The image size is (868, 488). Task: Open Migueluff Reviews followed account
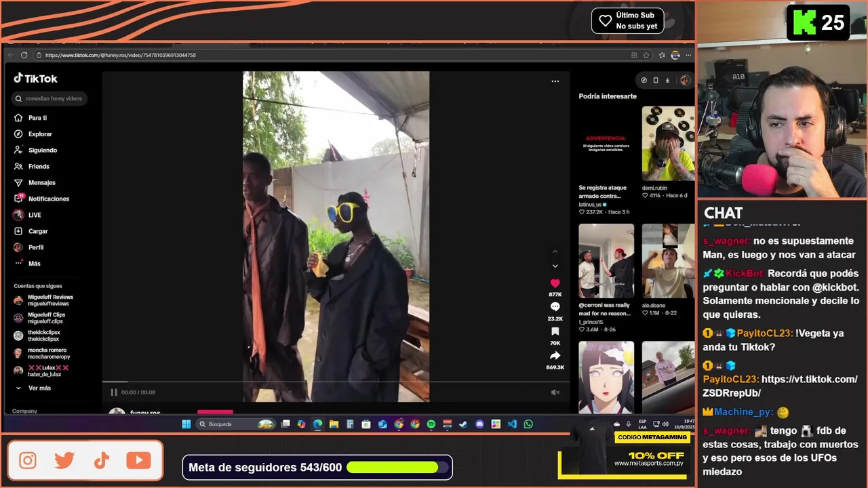click(44, 300)
